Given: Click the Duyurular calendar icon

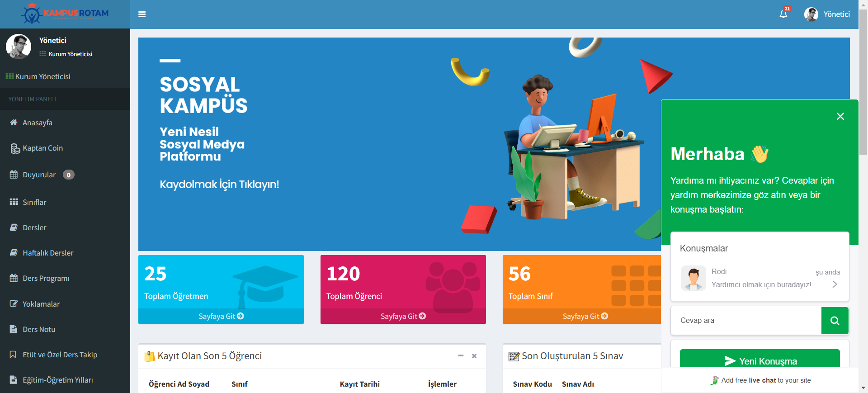Looking at the screenshot, I should pos(14,175).
